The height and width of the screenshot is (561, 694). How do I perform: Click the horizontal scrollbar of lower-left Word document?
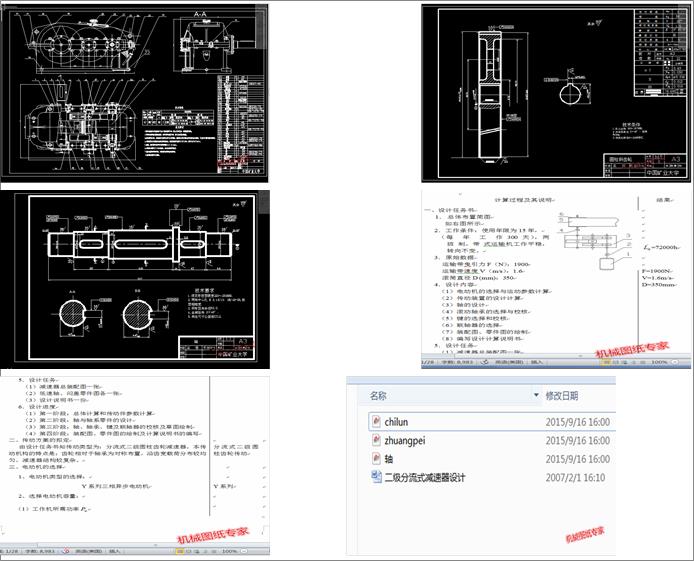[x=135, y=545]
